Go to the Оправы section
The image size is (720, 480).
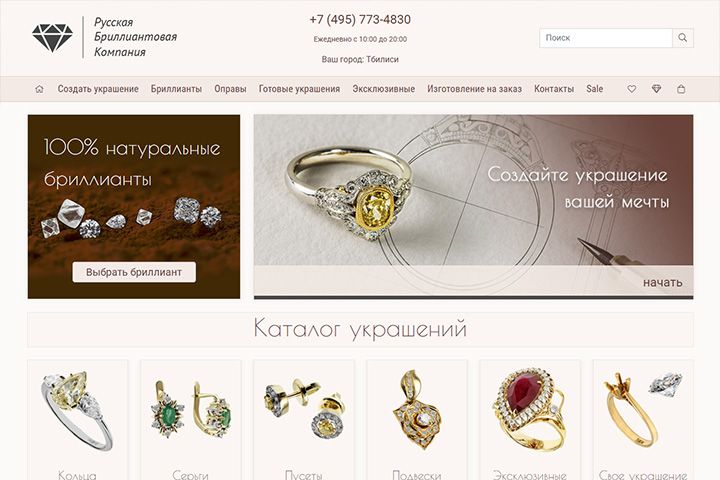pyautogui.click(x=230, y=89)
